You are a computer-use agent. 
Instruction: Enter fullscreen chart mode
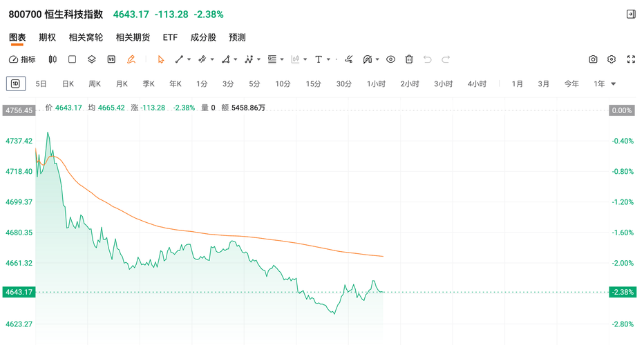point(630,59)
